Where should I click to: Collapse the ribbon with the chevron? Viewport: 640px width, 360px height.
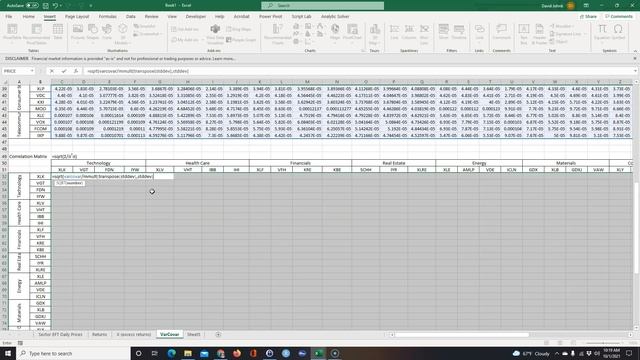tap(635, 51)
